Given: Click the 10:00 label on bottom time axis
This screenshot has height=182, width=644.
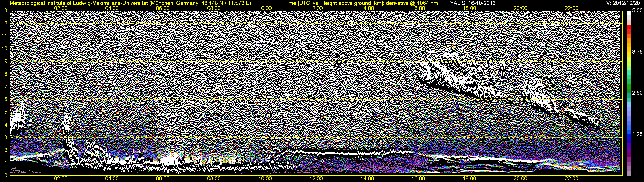Looking at the screenshot, I should [x=265, y=179].
